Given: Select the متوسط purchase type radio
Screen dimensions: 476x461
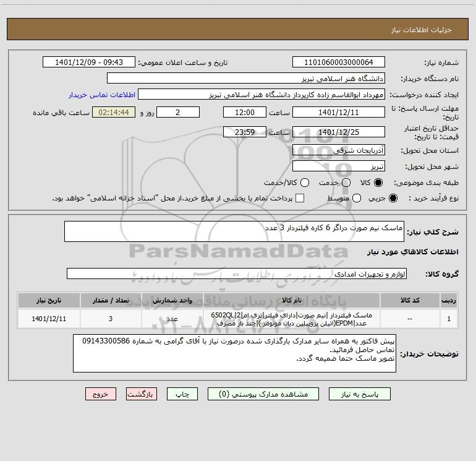Looking at the screenshot, I should pyautogui.click(x=357, y=198).
